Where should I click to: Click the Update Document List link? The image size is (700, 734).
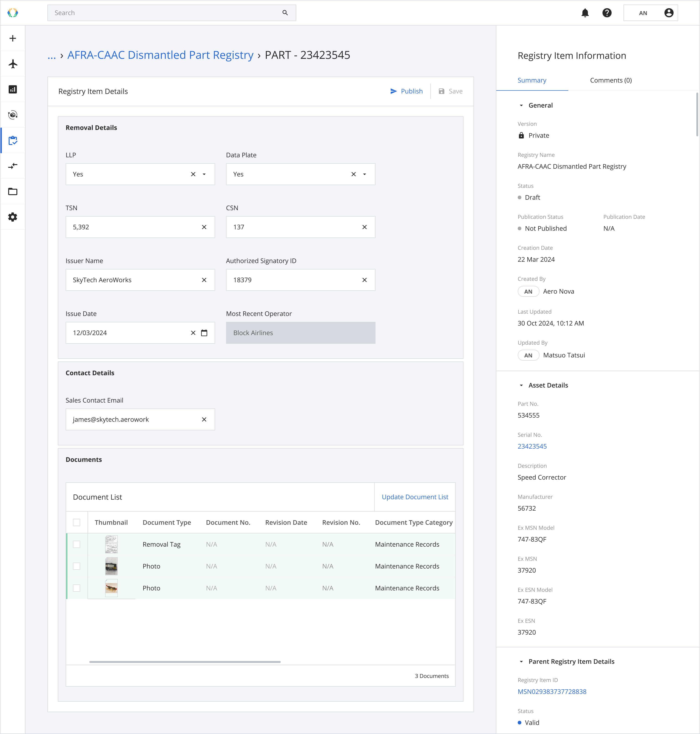click(x=414, y=497)
